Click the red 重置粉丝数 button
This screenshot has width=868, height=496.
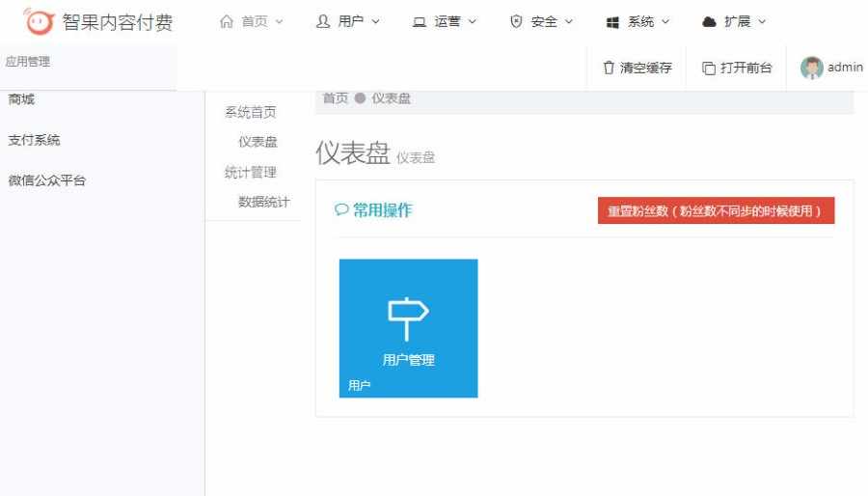(x=716, y=210)
